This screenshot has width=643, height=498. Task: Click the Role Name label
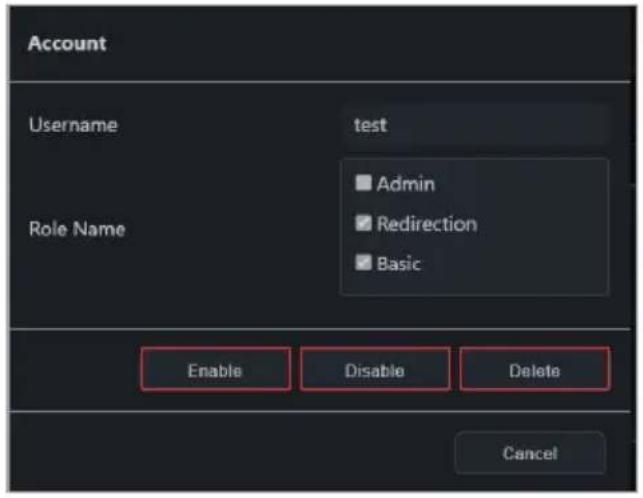click(77, 228)
